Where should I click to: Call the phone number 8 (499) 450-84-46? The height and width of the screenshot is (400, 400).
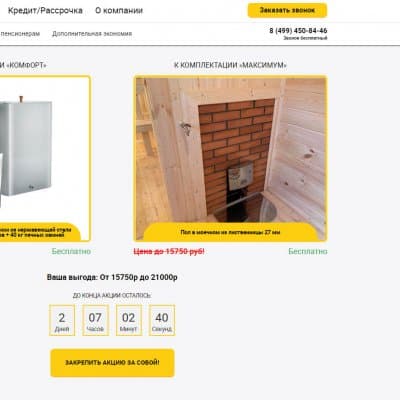pyautogui.click(x=298, y=31)
